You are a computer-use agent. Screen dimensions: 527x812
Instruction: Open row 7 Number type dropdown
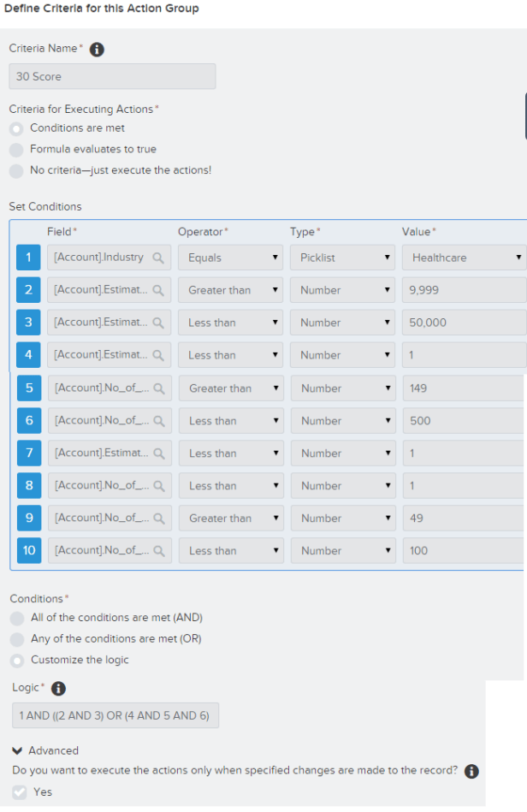click(x=343, y=453)
